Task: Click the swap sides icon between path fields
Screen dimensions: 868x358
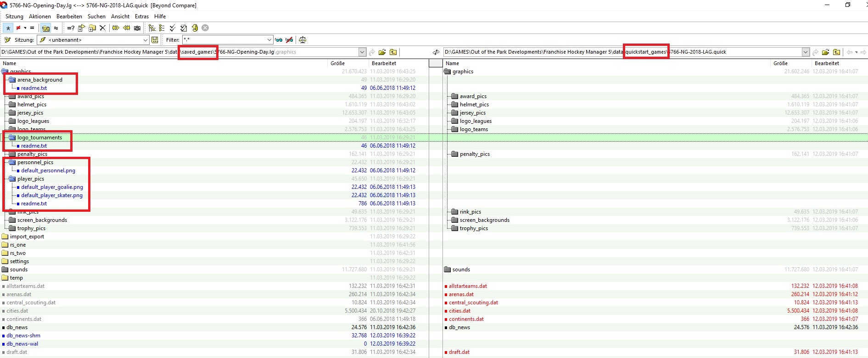Action: [x=436, y=52]
